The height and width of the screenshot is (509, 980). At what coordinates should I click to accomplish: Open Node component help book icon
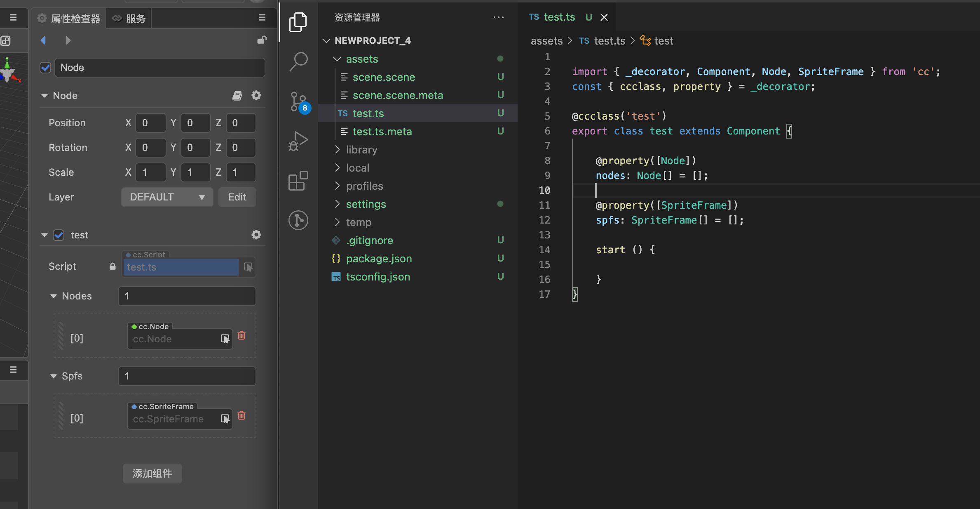237,96
